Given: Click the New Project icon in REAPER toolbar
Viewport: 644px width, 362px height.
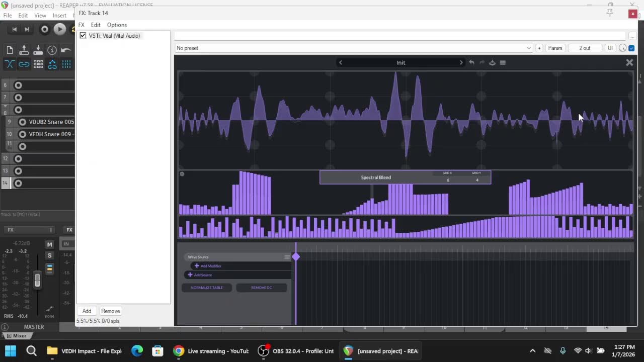Looking at the screenshot, I should point(10,50).
